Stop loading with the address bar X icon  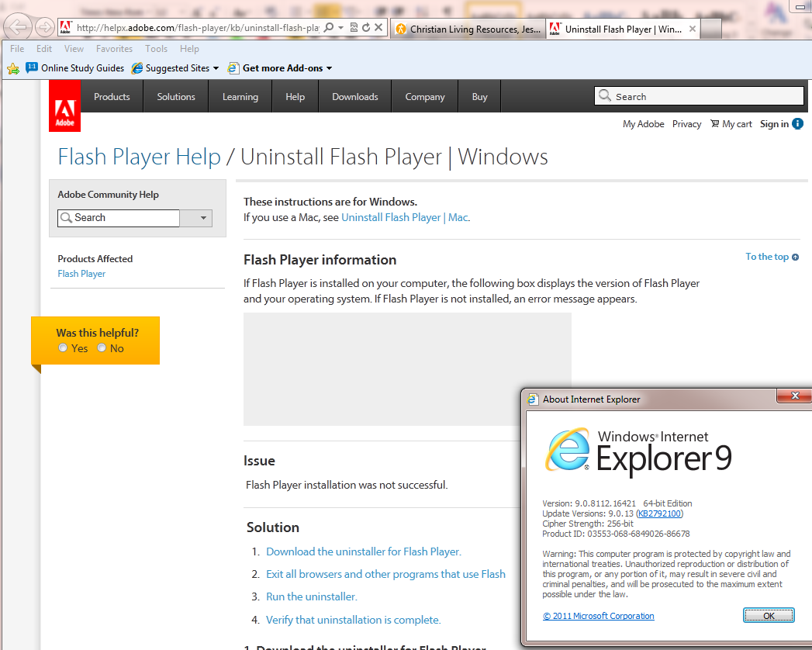click(378, 27)
